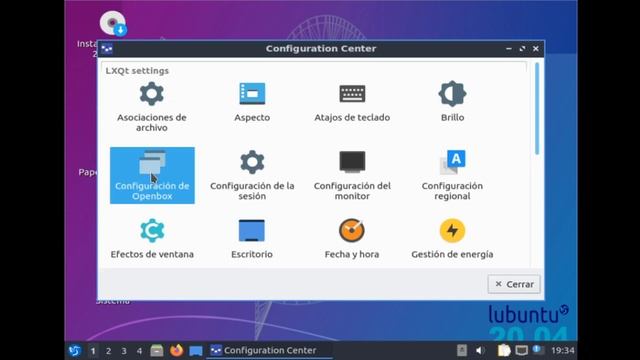Screen dimensions: 640x360
Task: Open Configuración de Openbox
Action: [x=152, y=176]
